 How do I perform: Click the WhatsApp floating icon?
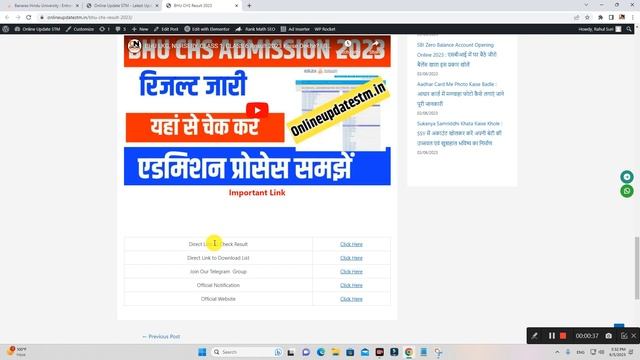[x=627, y=191]
